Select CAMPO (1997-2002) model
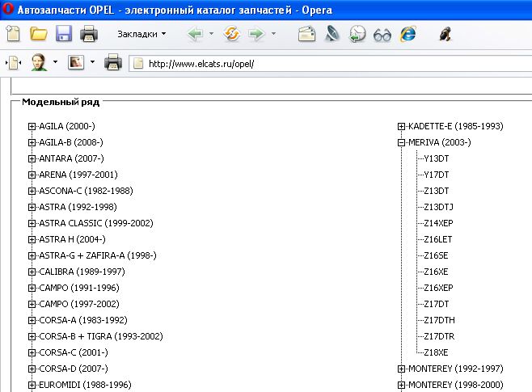532x392 pixels. [79, 304]
